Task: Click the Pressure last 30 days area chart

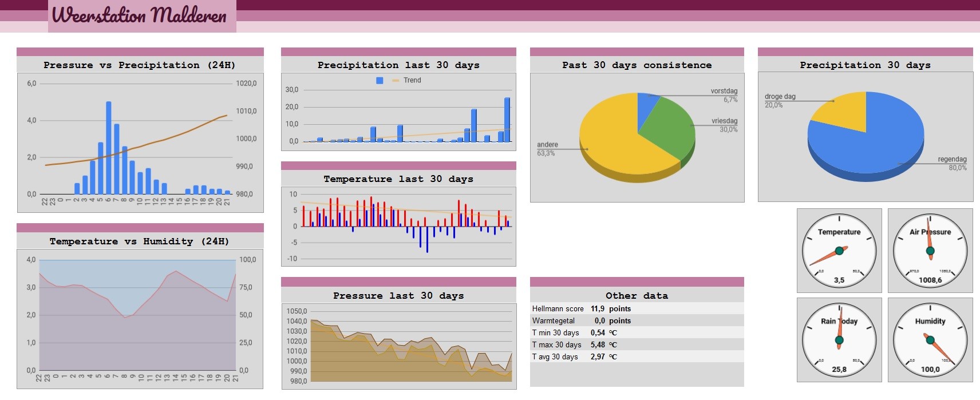Action: (x=399, y=346)
